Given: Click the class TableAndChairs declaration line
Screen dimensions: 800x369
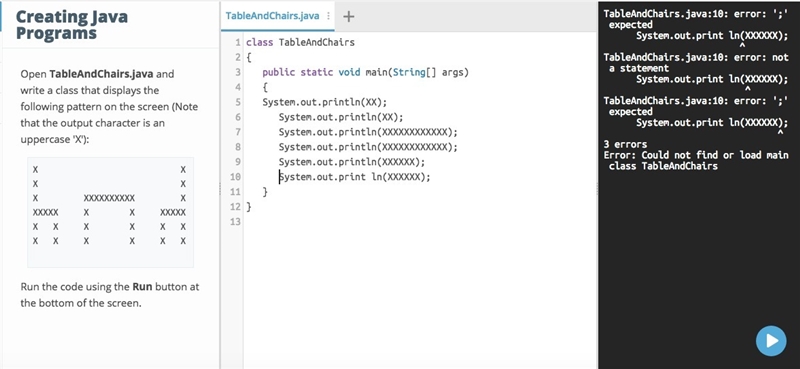Looking at the screenshot, I should pos(300,42).
